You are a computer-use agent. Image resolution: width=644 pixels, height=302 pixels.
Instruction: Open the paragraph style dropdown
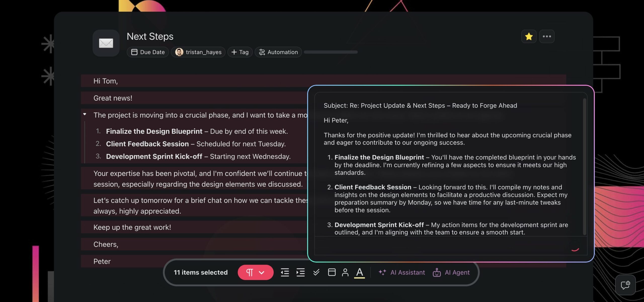[x=255, y=272]
